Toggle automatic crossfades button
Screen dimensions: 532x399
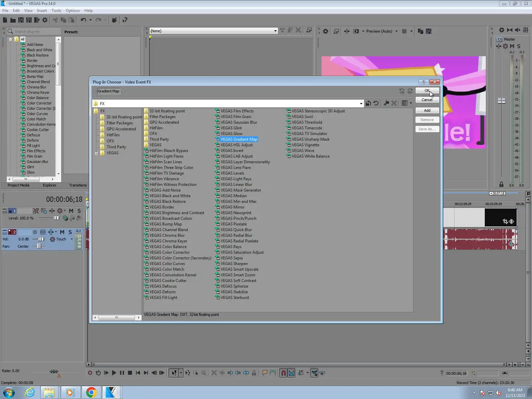(x=291, y=373)
